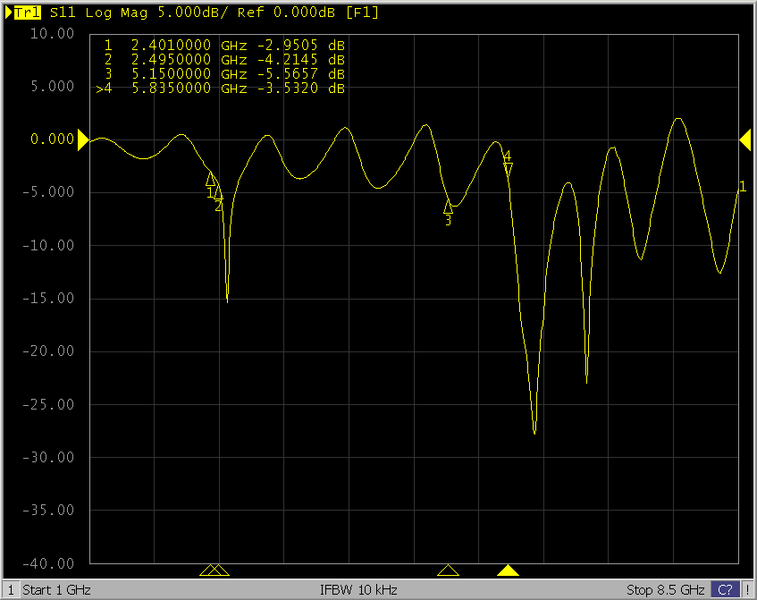The image size is (757, 600).
Task: Click the C? correction status indicator
Action: pos(725,589)
